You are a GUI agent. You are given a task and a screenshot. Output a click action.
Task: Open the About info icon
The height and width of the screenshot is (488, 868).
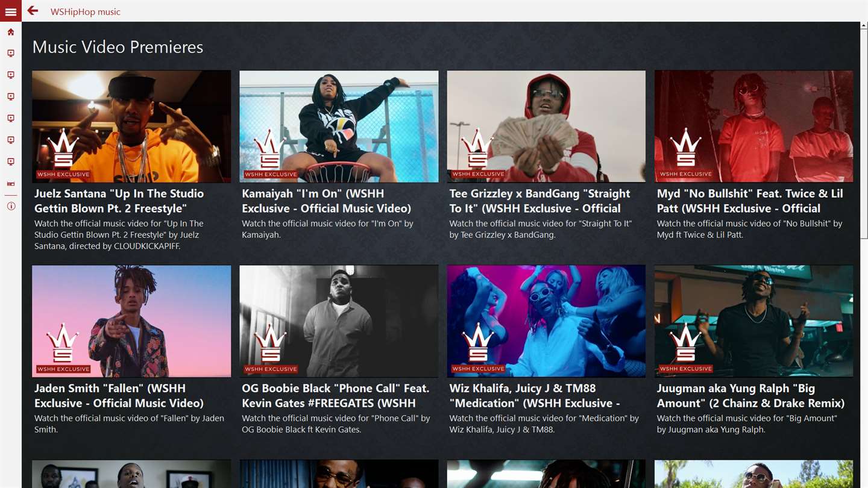[x=11, y=206]
